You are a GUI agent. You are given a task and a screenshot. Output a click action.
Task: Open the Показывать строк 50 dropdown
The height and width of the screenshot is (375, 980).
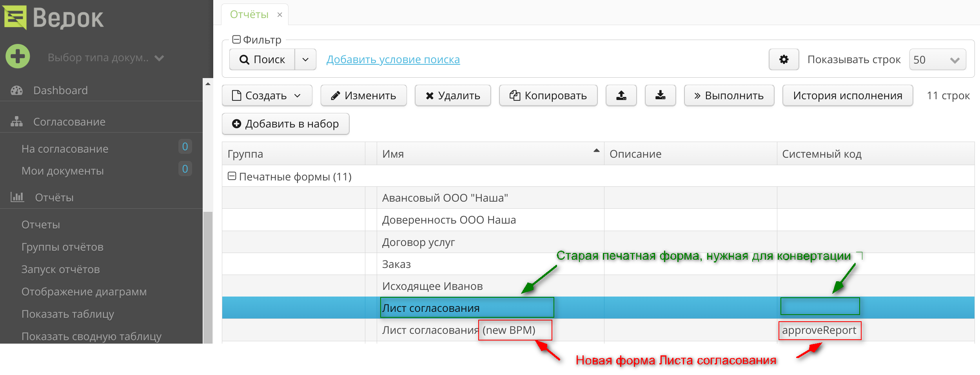click(937, 60)
